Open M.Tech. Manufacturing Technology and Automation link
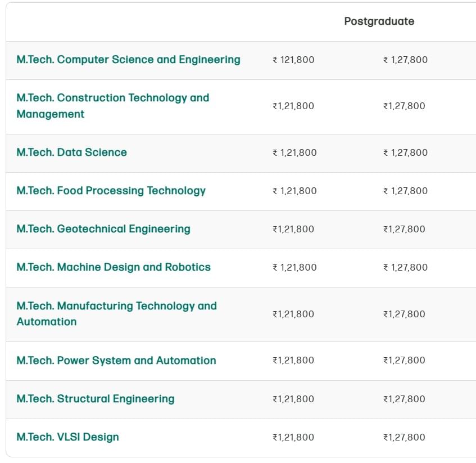This screenshot has width=476, height=463. tap(116, 306)
